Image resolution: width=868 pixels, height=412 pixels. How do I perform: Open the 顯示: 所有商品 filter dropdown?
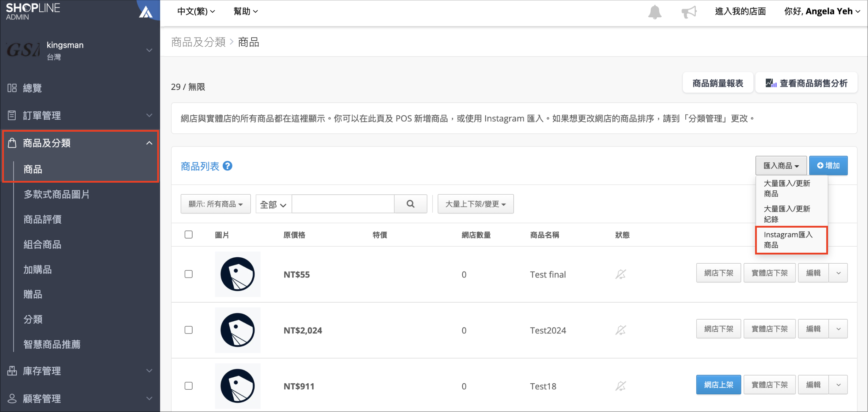pyautogui.click(x=216, y=204)
